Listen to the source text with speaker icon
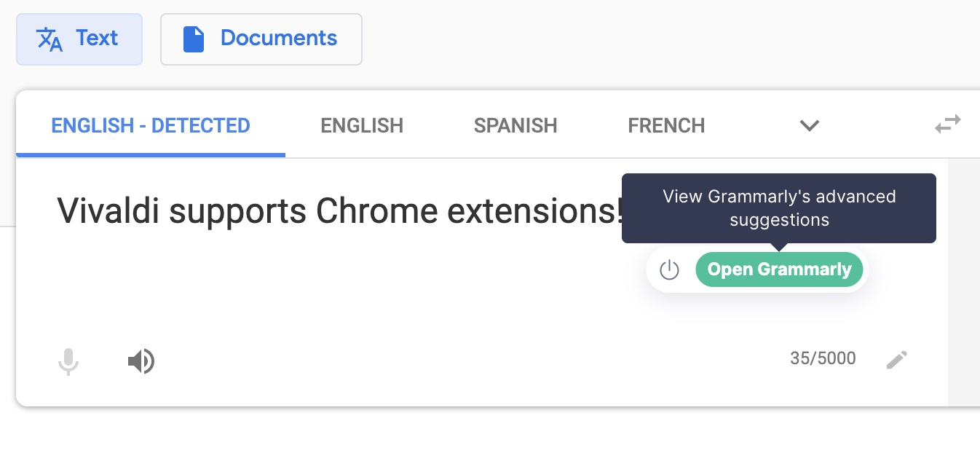 [141, 361]
